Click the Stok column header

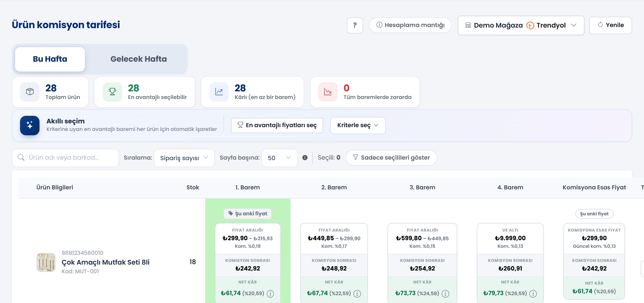[x=193, y=187]
